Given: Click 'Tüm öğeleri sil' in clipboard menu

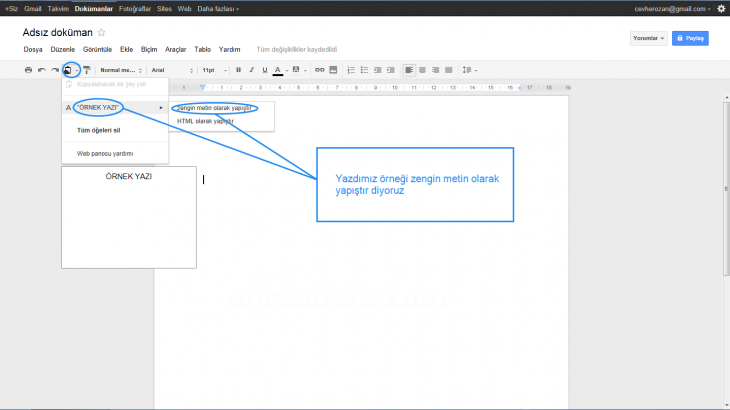Looking at the screenshot, I should pos(98,130).
